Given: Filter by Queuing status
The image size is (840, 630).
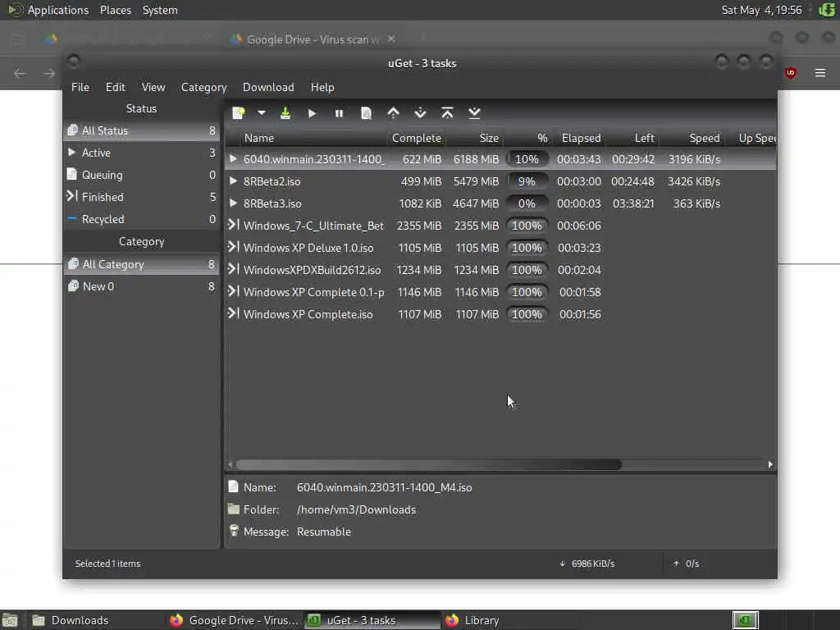Looking at the screenshot, I should click(141, 175).
